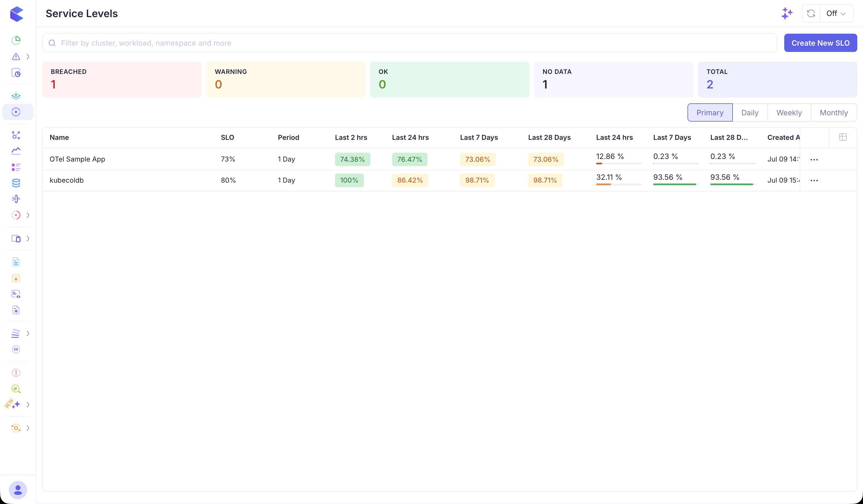Expand the devices clipboard submenu chevron
The width and height of the screenshot is (863, 504).
[x=28, y=239]
